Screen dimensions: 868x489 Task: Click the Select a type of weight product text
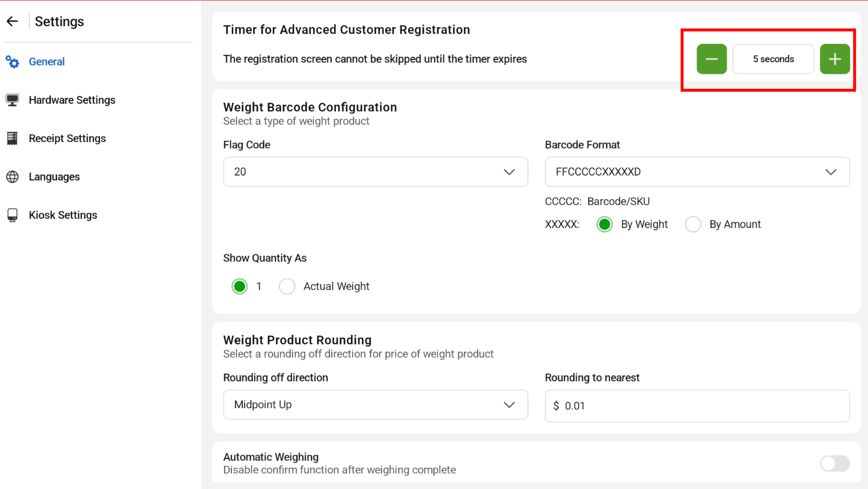click(296, 121)
